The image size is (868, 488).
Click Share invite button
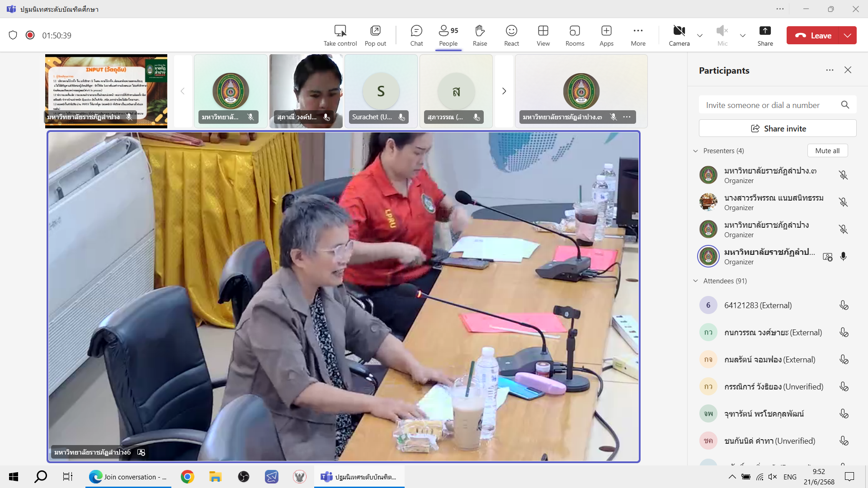coord(778,128)
